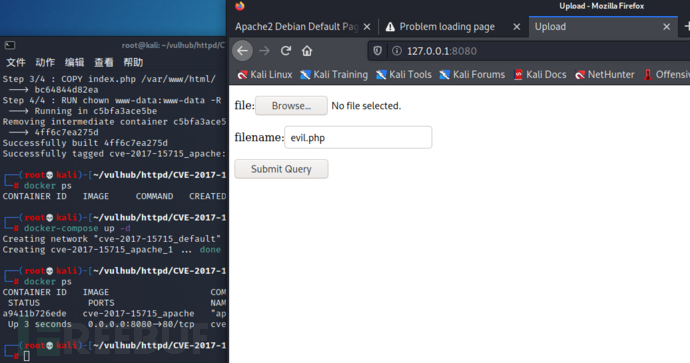Close the Apache2 Debian Default Page tab
690x363 pixels.
coord(367,27)
